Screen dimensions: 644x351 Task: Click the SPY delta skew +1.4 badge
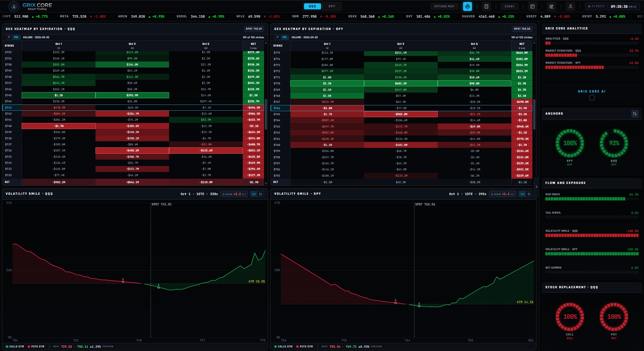tap(503, 194)
